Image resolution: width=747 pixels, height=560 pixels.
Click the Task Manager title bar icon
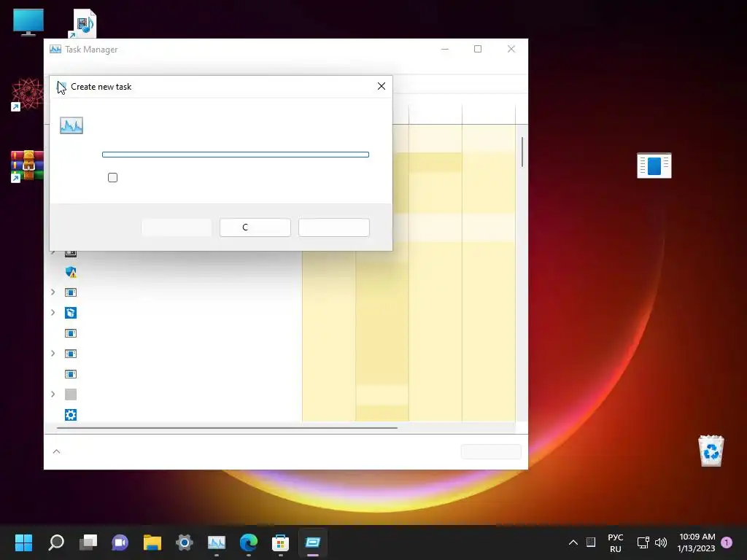(55, 49)
